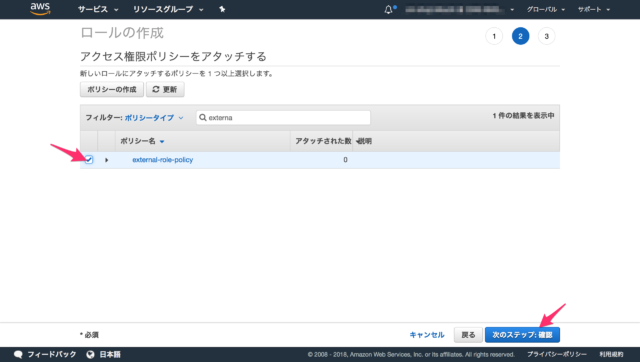This screenshot has height=362, width=640.
Task: Click the ポリシーの作成 button
Action: pos(112,89)
